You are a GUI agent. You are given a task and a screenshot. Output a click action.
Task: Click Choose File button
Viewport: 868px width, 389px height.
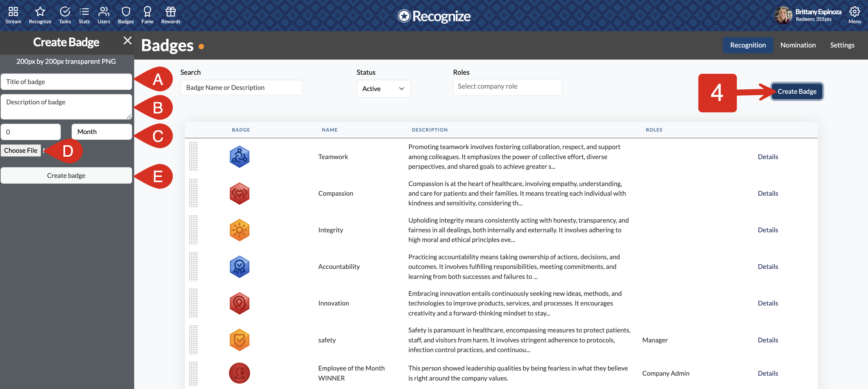(21, 150)
